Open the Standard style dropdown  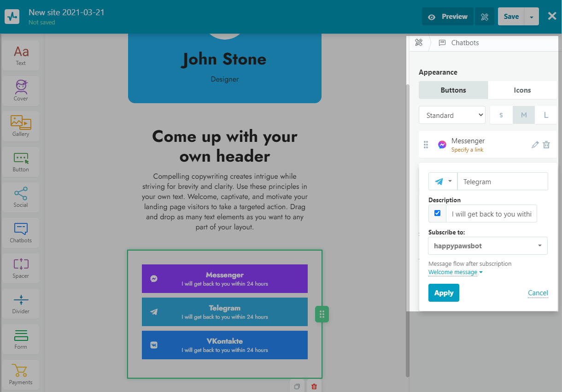pos(452,115)
